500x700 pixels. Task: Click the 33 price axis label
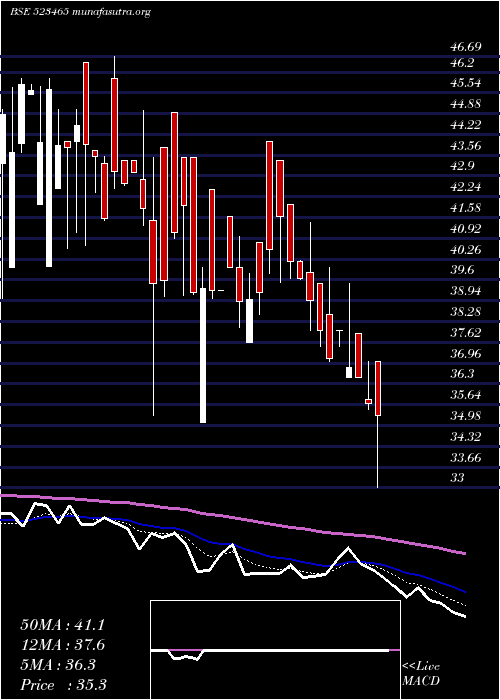pyautogui.click(x=456, y=478)
